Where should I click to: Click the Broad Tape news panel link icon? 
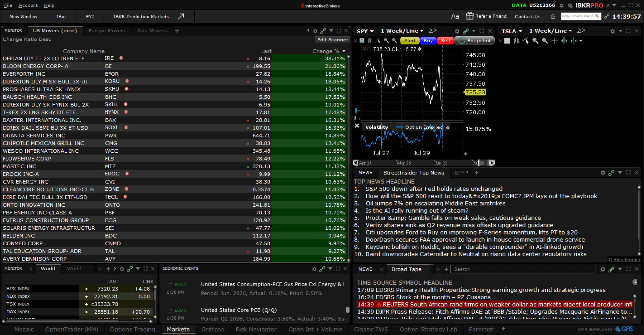[x=611, y=269]
